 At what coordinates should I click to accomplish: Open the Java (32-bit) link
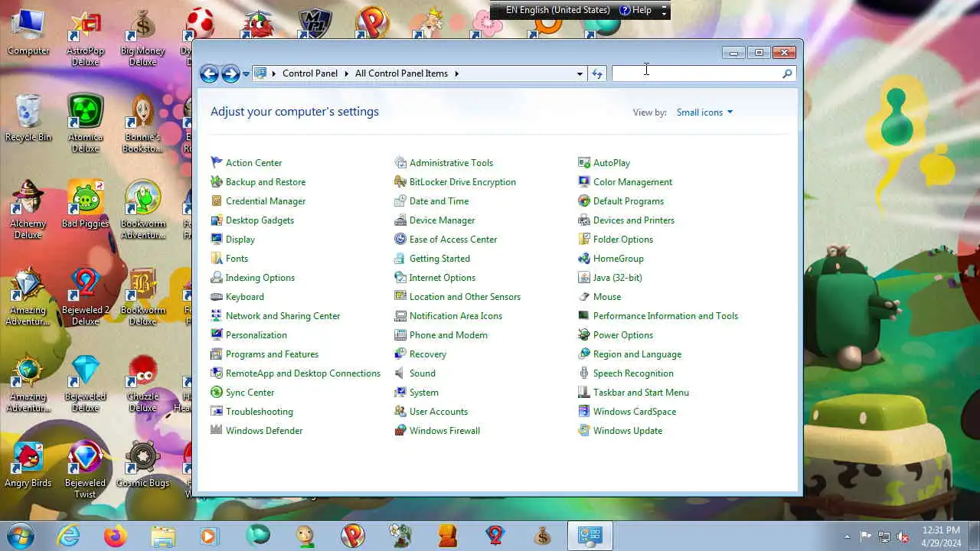coord(618,277)
